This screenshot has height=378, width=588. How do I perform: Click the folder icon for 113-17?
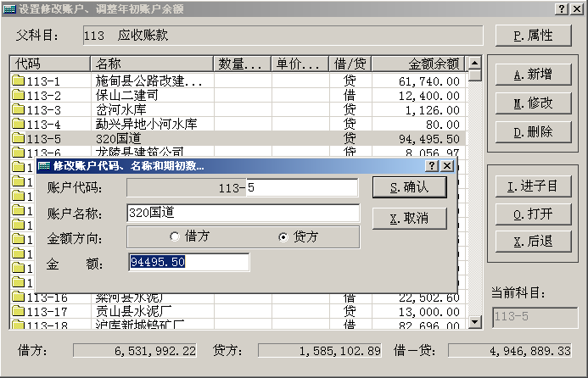pyautogui.click(x=18, y=311)
